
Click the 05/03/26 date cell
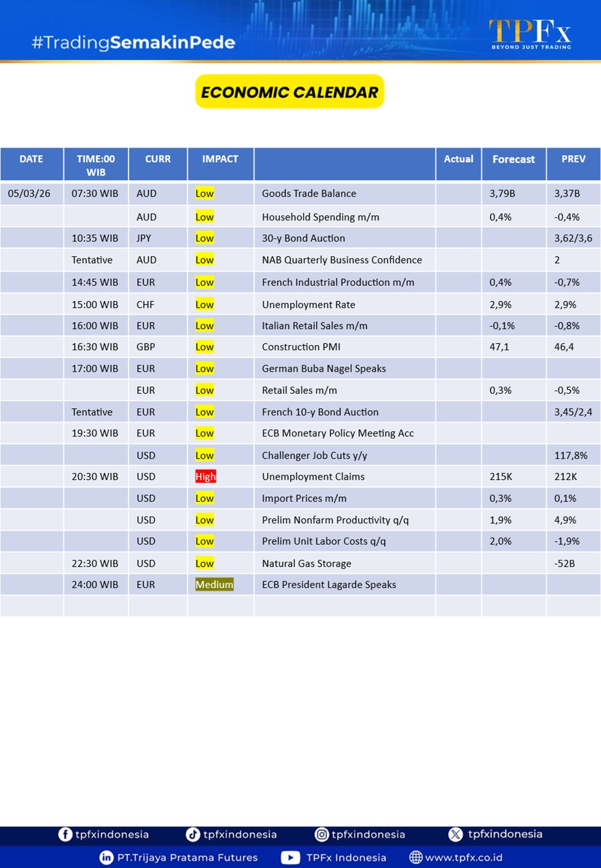tap(30, 194)
